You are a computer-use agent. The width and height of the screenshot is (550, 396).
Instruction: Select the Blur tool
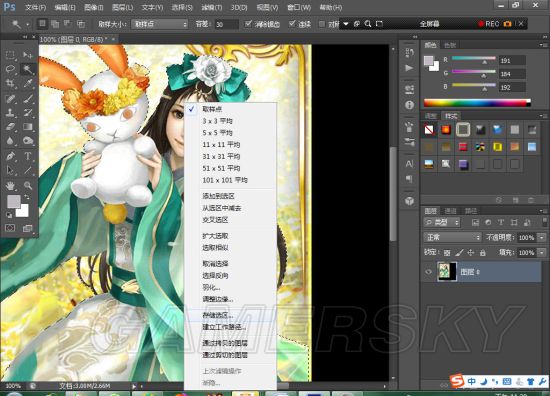click(10, 141)
